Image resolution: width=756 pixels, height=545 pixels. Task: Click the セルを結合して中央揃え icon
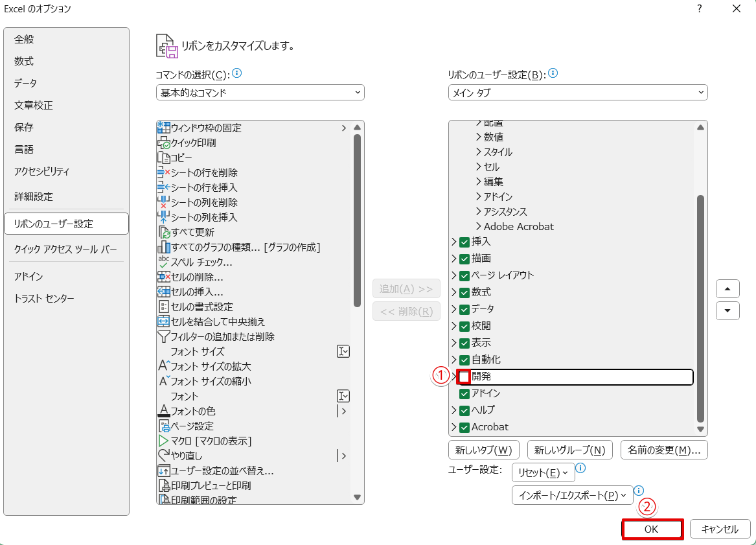[163, 321]
